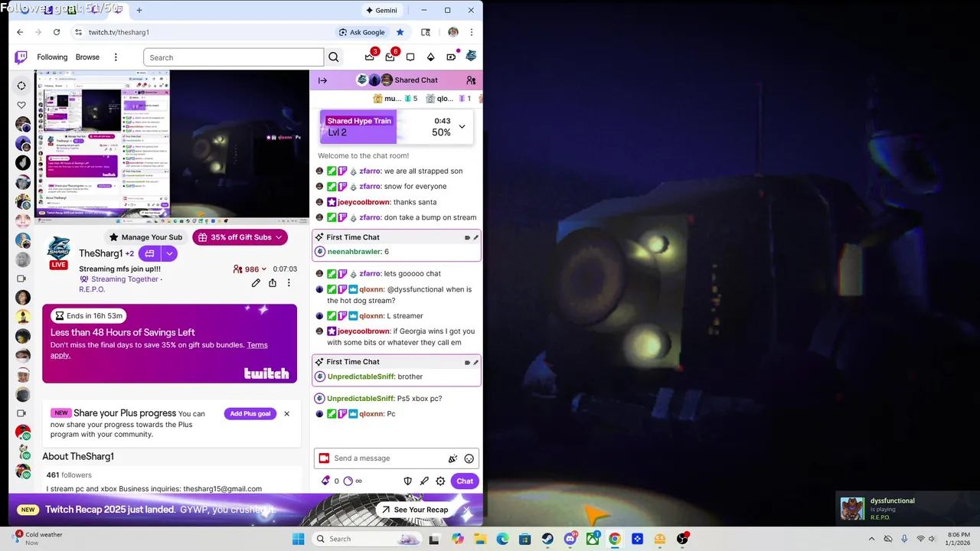Viewport: 980px width, 551px height.
Task: Click the Windows taskbar search box
Action: tap(367, 539)
